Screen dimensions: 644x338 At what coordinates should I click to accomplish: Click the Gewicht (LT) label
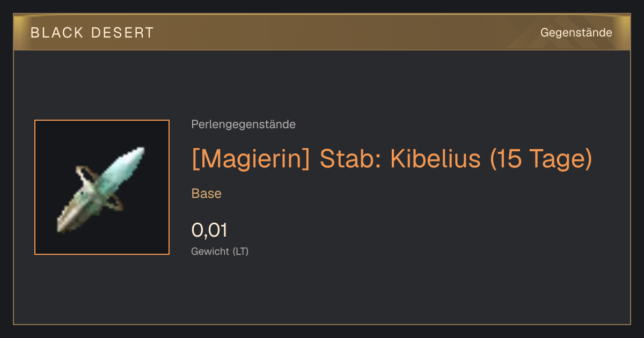pyautogui.click(x=219, y=251)
